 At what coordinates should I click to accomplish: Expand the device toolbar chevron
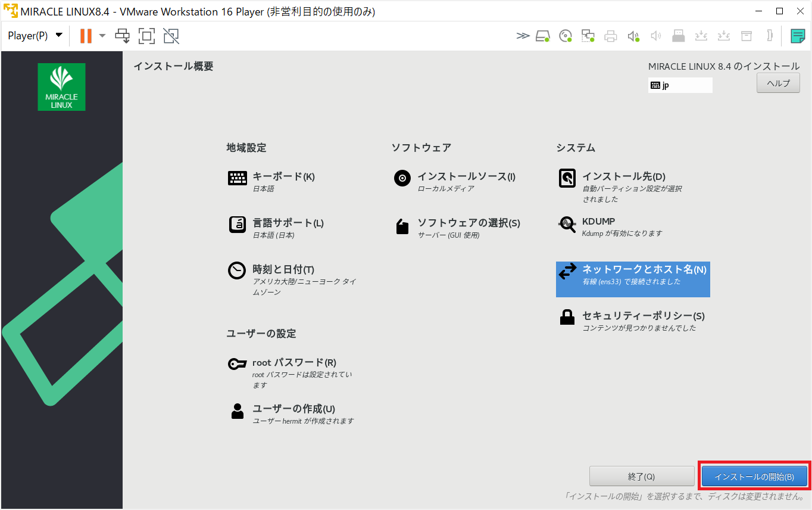coord(523,36)
